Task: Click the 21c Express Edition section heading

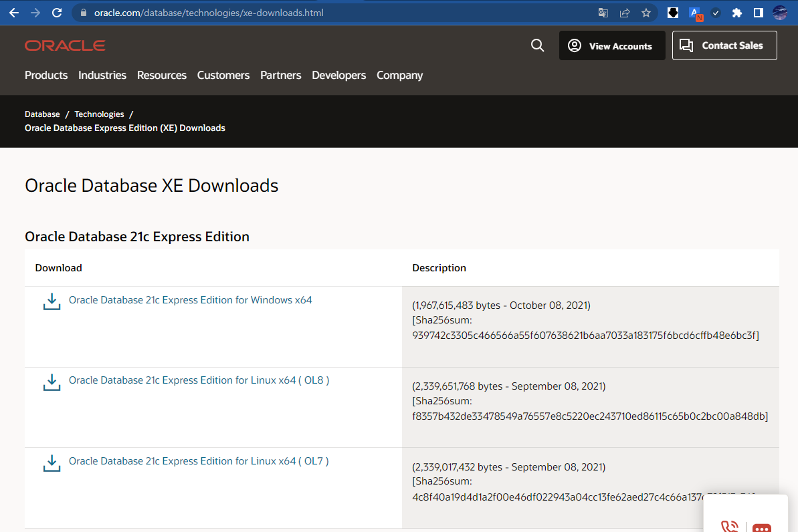Action: pos(137,237)
